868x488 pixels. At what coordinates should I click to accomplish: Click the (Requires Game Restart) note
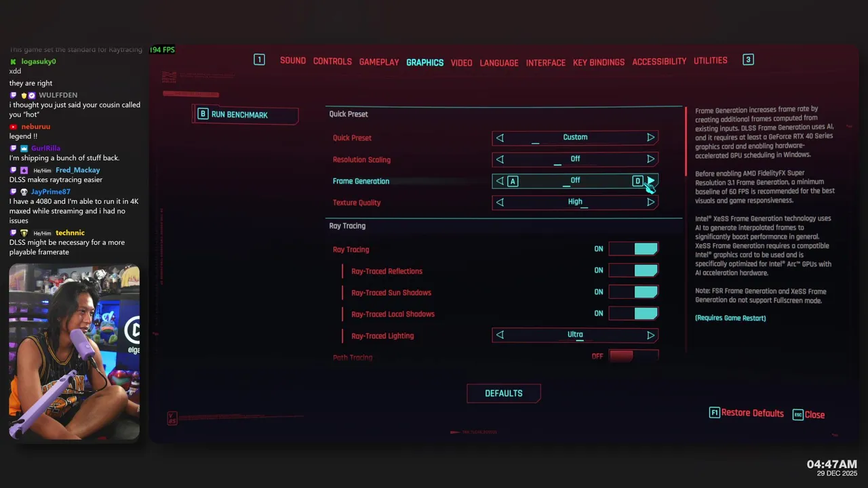[x=730, y=318]
